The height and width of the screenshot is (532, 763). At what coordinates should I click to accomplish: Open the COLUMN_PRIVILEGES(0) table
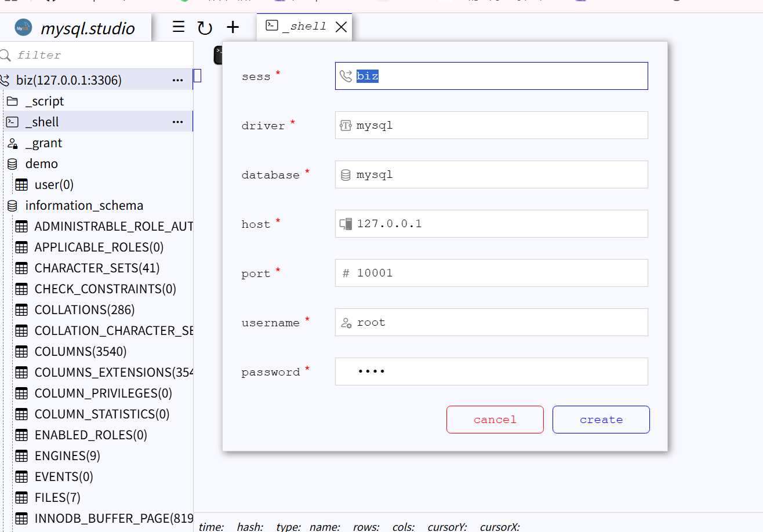(x=103, y=393)
